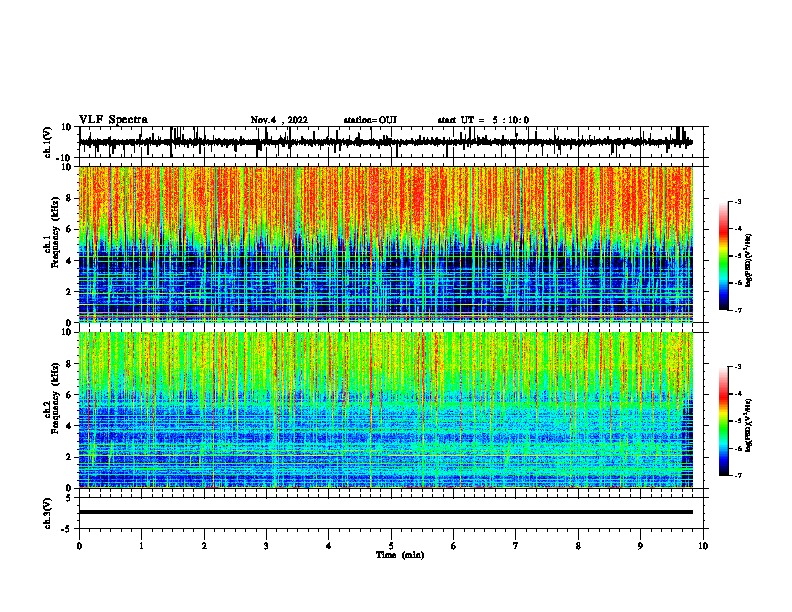
Task: Click time axis tick label "5"
Action: [391, 546]
